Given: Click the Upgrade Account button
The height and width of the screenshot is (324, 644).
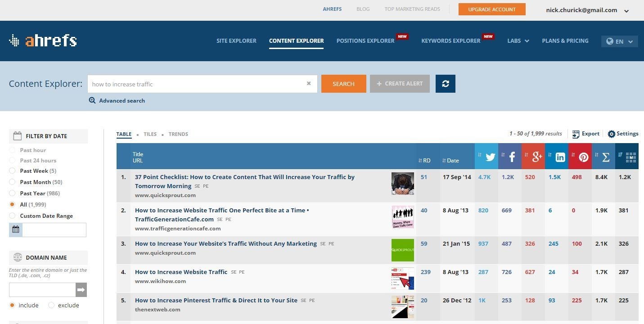Looking at the screenshot, I should (x=492, y=9).
